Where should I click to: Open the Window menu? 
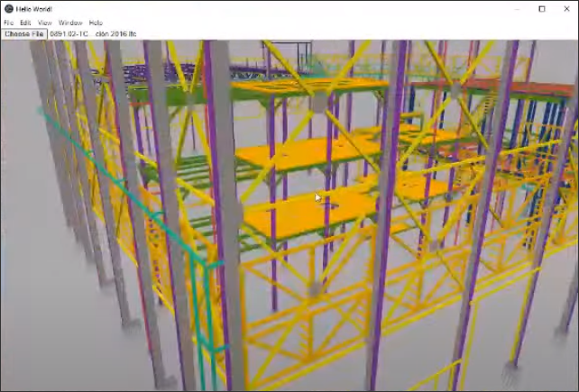coord(69,23)
